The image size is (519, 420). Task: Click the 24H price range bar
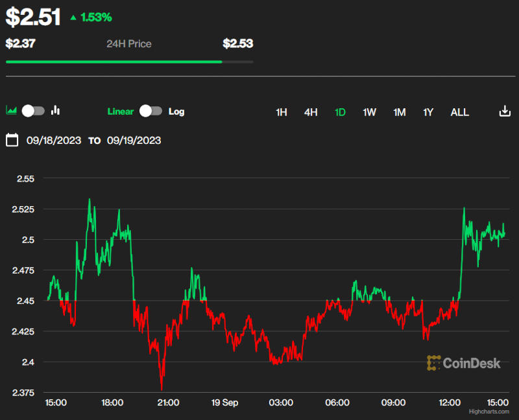(x=129, y=62)
